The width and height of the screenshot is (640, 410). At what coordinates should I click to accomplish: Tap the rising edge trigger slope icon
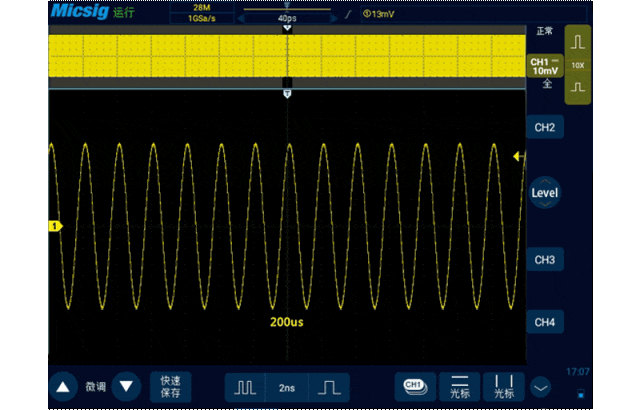click(x=348, y=15)
